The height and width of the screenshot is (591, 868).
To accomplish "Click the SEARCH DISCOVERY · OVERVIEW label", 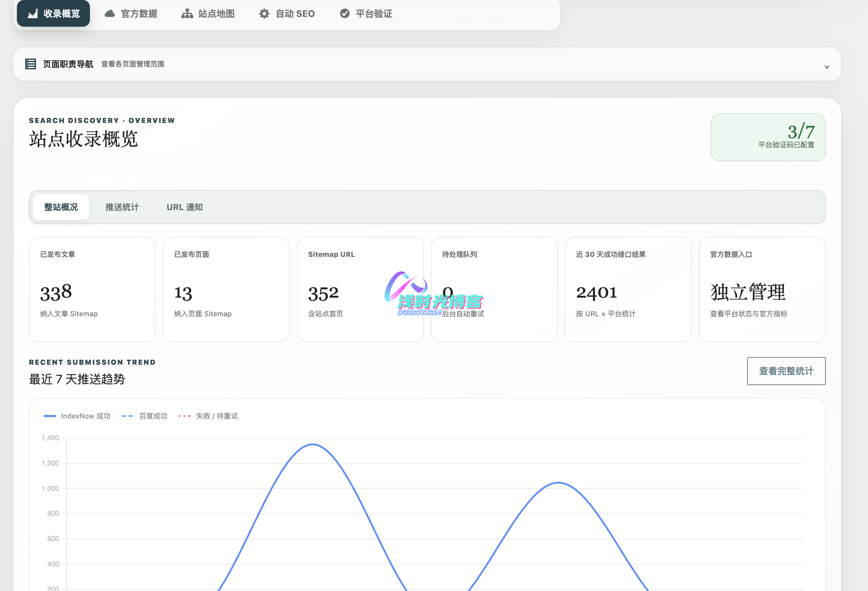I will coord(102,121).
